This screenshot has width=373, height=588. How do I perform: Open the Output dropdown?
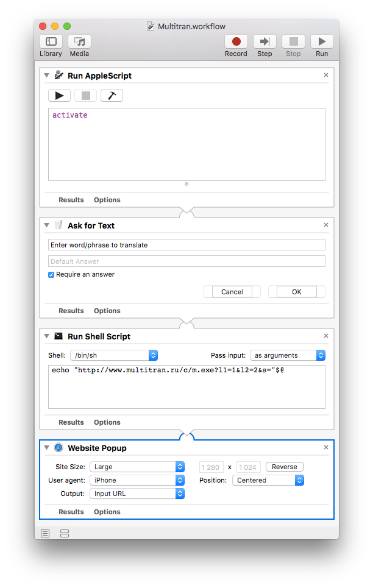coord(137,494)
